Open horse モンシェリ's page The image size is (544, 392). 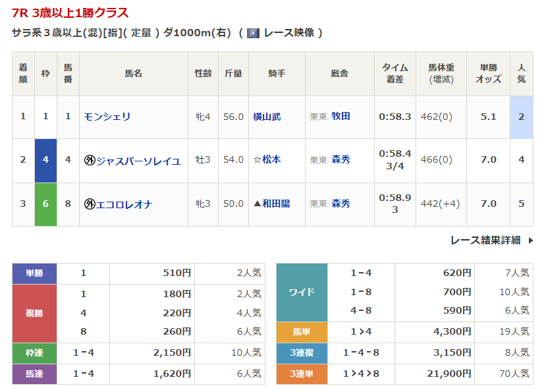click(x=107, y=117)
